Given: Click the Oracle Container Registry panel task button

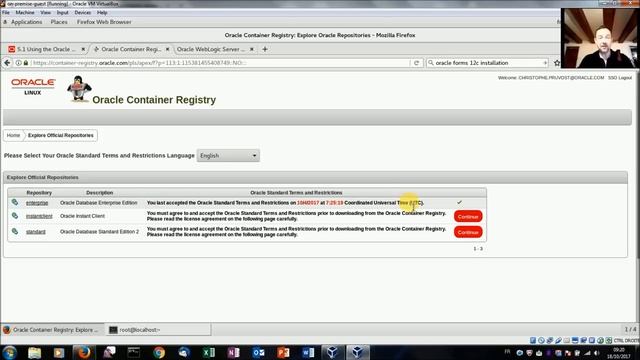Looking at the screenshot, I should [x=52, y=330].
